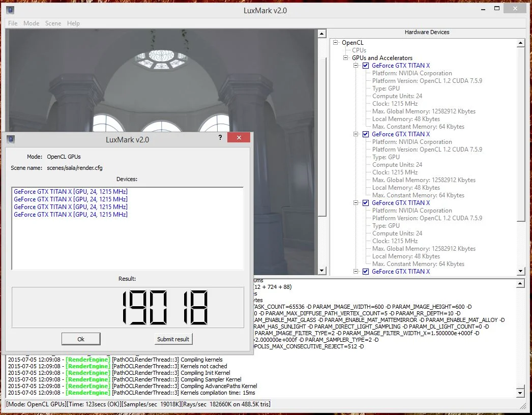Open the Scene menu
Viewport: 532px width, 415px height.
[53, 23]
